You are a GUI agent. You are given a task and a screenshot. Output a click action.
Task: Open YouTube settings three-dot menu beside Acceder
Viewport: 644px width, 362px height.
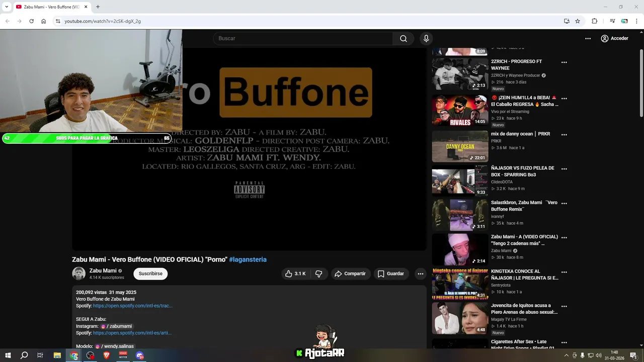(x=588, y=38)
